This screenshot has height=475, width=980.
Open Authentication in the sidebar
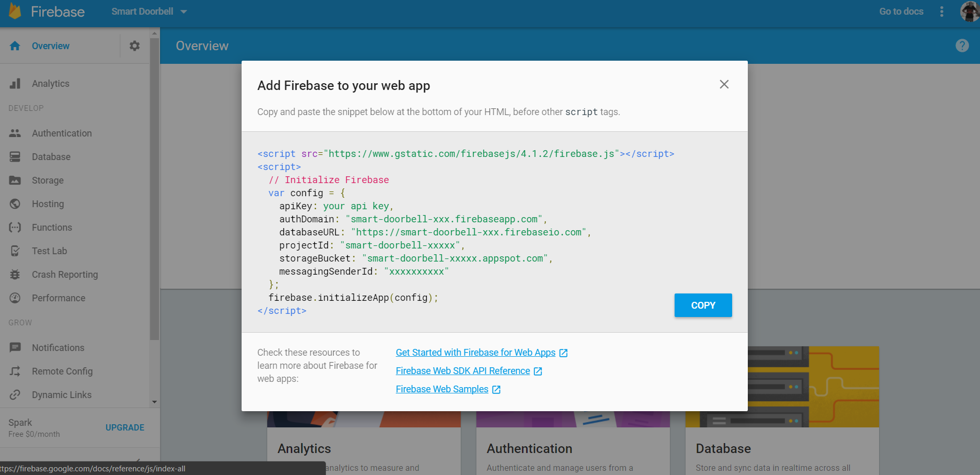point(62,133)
